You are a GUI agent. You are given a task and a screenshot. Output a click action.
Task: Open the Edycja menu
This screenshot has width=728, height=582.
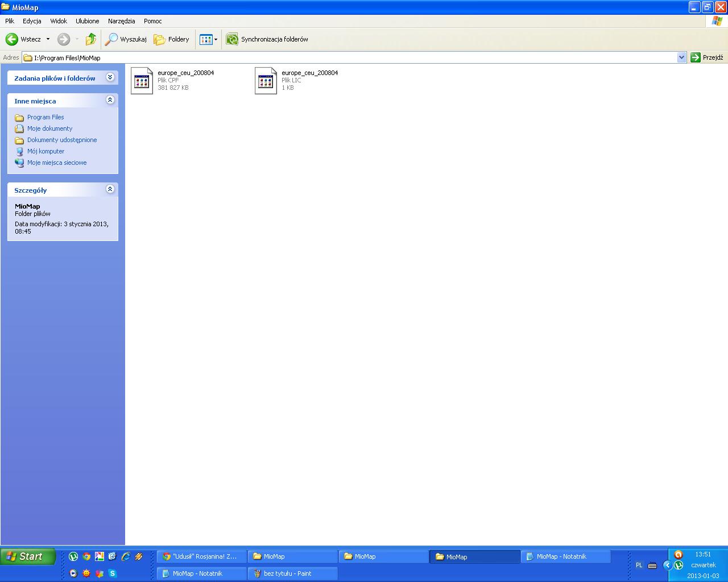(32, 21)
